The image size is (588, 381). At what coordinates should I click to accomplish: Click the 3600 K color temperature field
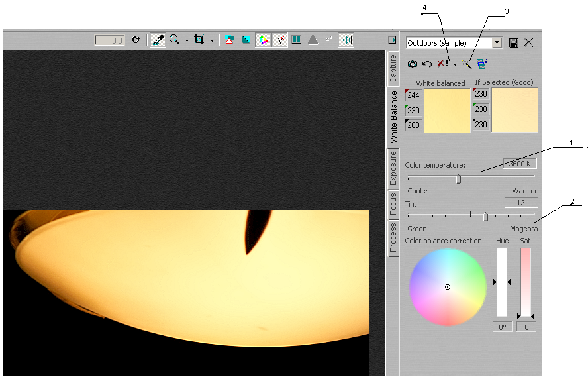tap(520, 164)
